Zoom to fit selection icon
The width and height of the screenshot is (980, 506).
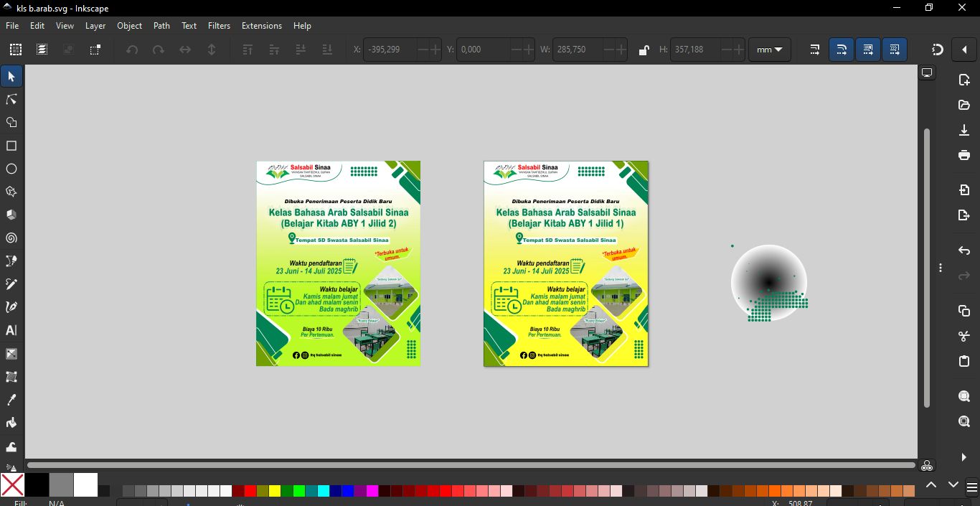pyautogui.click(x=964, y=396)
